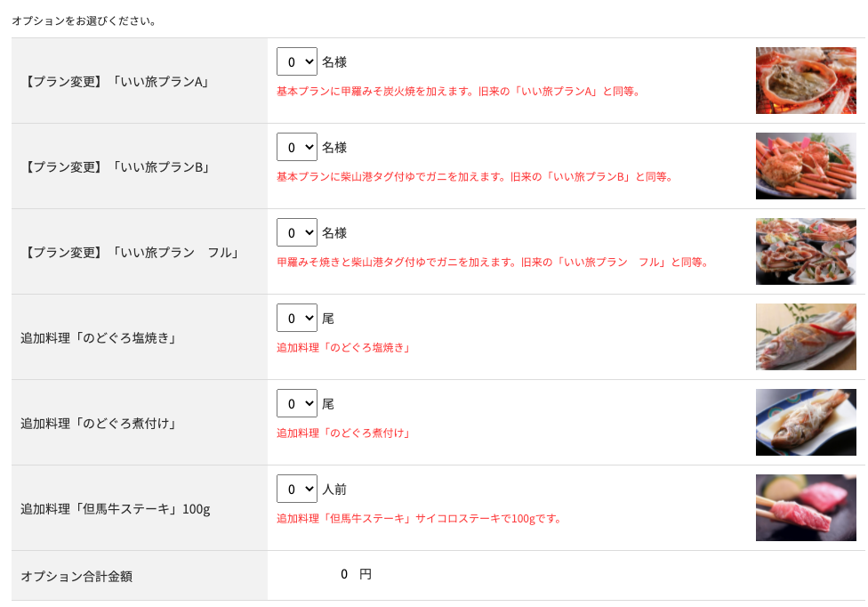This screenshot has height=607, width=868.
Task: Click the 追加料理「のどぐろ塩焼き」 row label
Action: (100, 338)
